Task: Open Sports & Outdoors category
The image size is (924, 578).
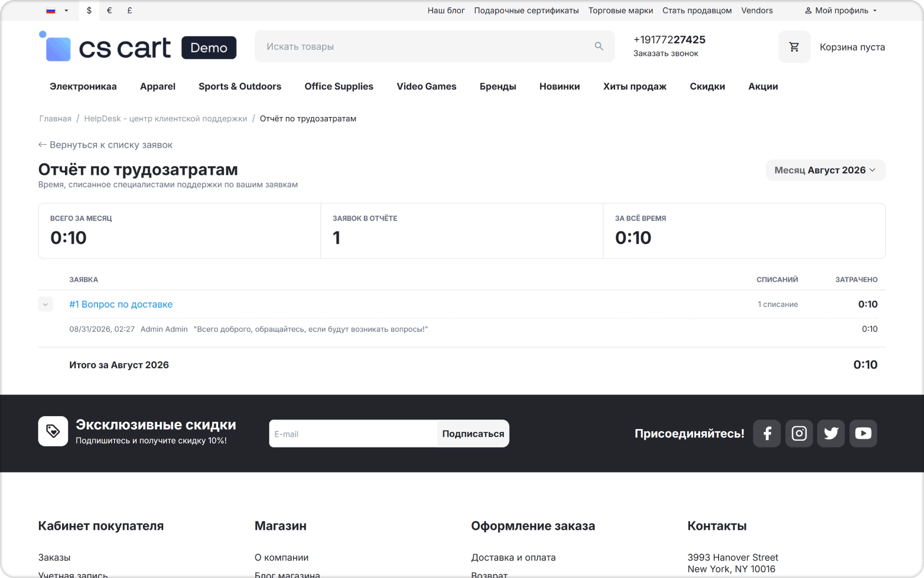Action: pyautogui.click(x=240, y=86)
